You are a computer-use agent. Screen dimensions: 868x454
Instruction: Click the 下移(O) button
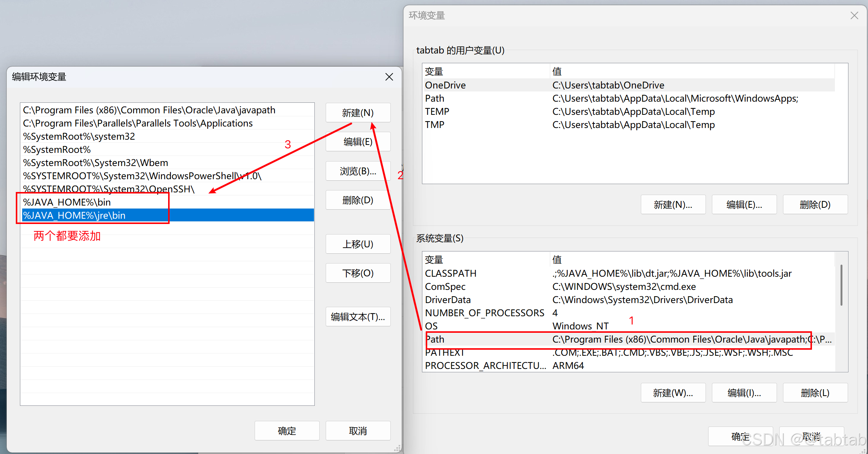pos(358,273)
